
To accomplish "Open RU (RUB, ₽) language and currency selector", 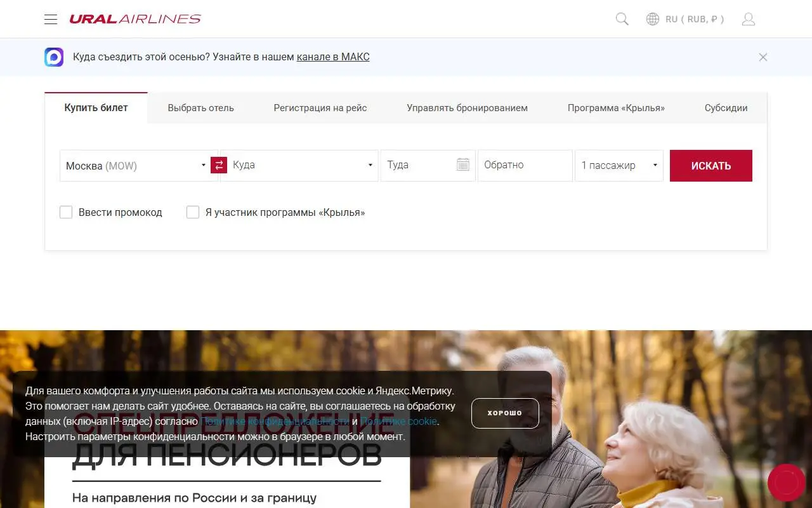I will pos(695,19).
